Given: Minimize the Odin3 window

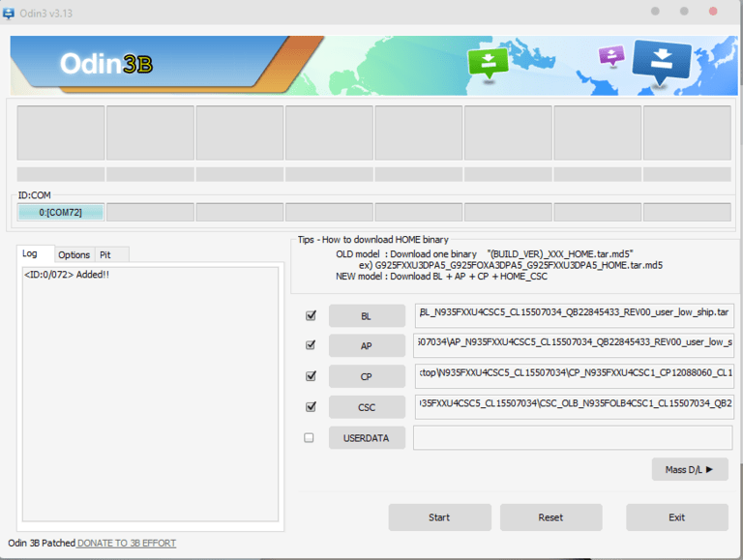Looking at the screenshot, I should tap(655, 11).
